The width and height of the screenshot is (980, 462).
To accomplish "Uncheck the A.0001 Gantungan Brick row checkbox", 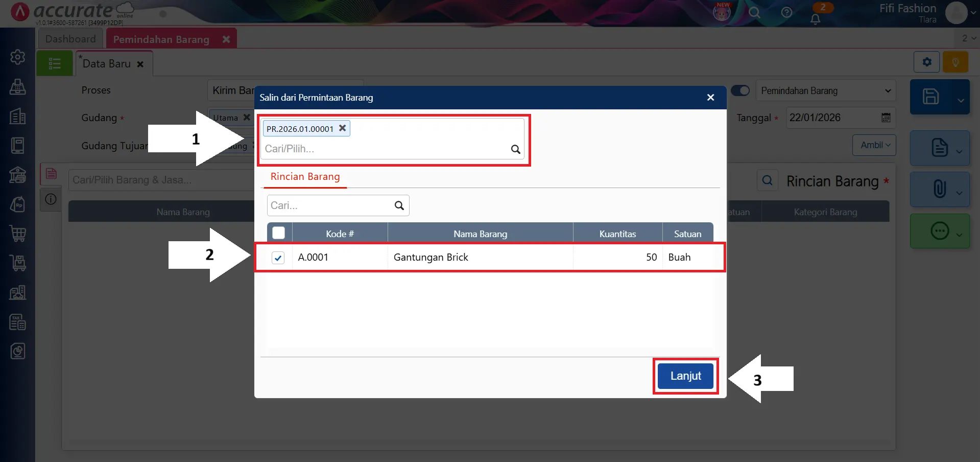I will coord(278,258).
